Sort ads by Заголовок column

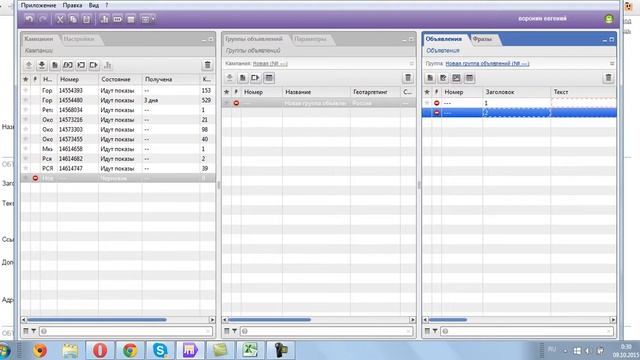tap(516, 92)
